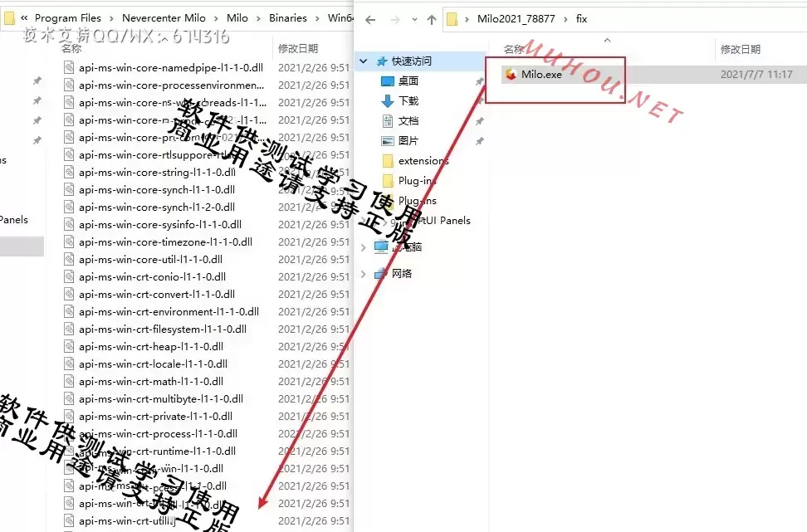Click Milo2021_78877 in the address bar
The height and width of the screenshot is (532, 807).
[516, 19]
